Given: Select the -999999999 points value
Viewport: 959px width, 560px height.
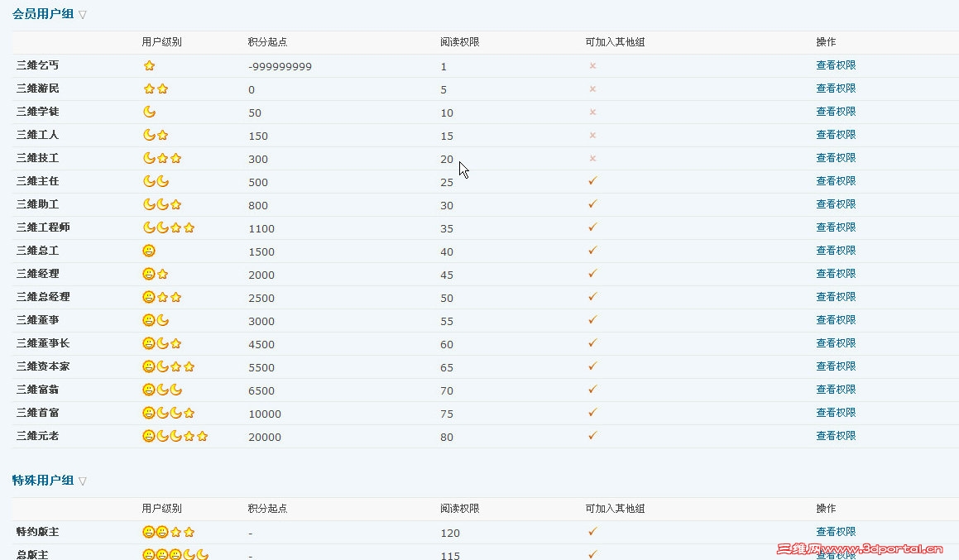Looking at the screenshot, I should pyautogui.click(x=281, y=67).
